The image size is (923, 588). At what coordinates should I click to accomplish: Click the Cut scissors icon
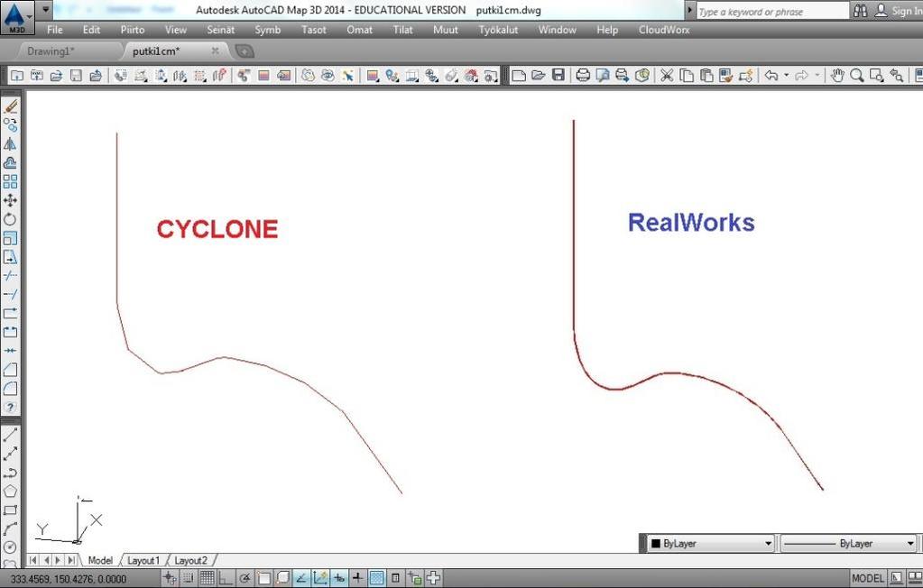coord(667,76)
